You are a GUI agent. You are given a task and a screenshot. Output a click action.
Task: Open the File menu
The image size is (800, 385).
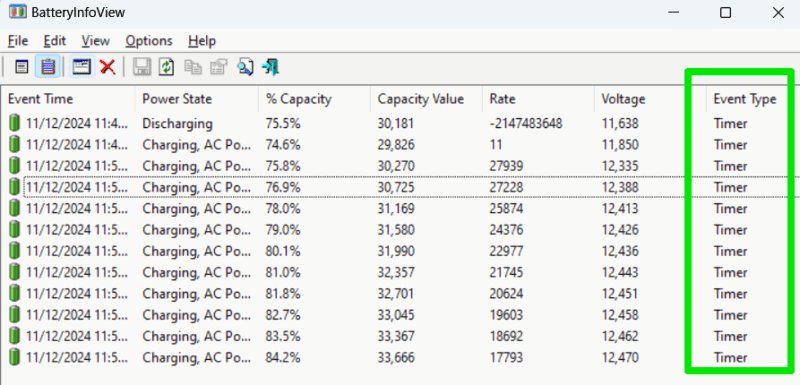click(x=18, y=41)
